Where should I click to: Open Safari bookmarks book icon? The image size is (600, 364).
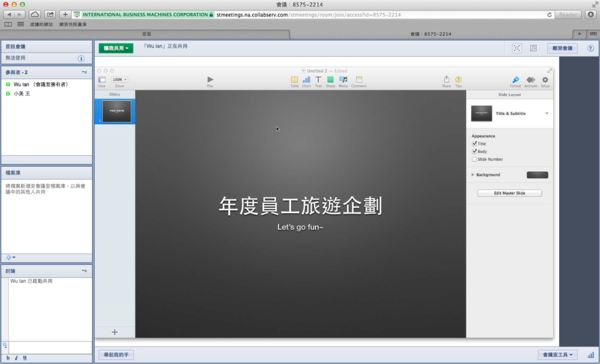tap(8, 24)
